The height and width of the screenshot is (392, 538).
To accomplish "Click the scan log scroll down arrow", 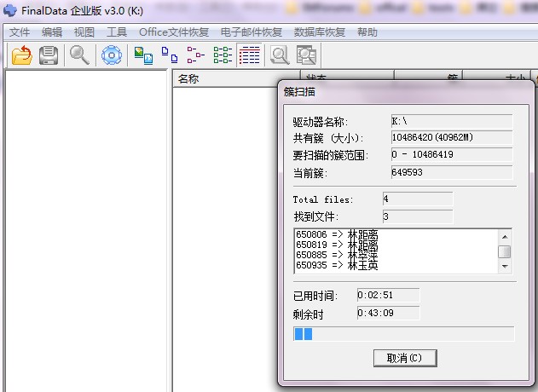I will coord(505,266).
